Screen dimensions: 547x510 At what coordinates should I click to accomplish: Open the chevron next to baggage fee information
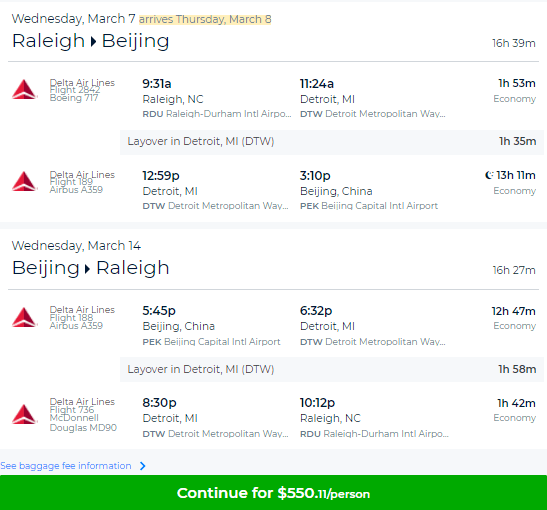pos(142,466)
